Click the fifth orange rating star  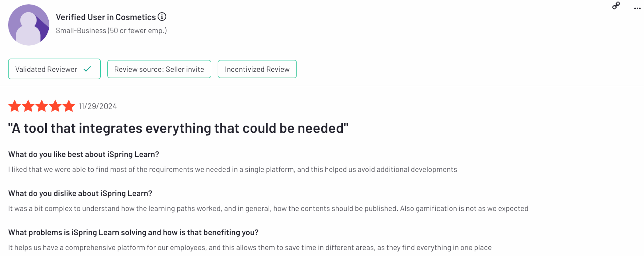pyautogui.click(x=69, y=106)
